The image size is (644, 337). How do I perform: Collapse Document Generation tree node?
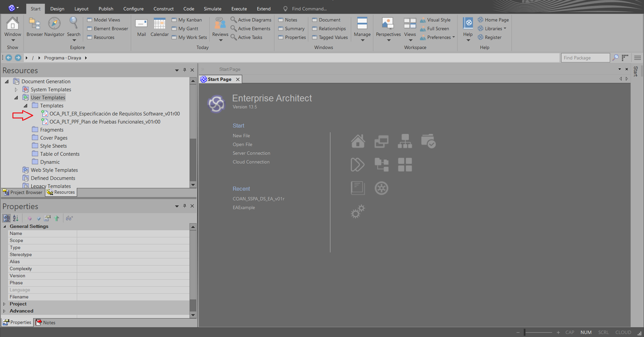coord(7,81)
